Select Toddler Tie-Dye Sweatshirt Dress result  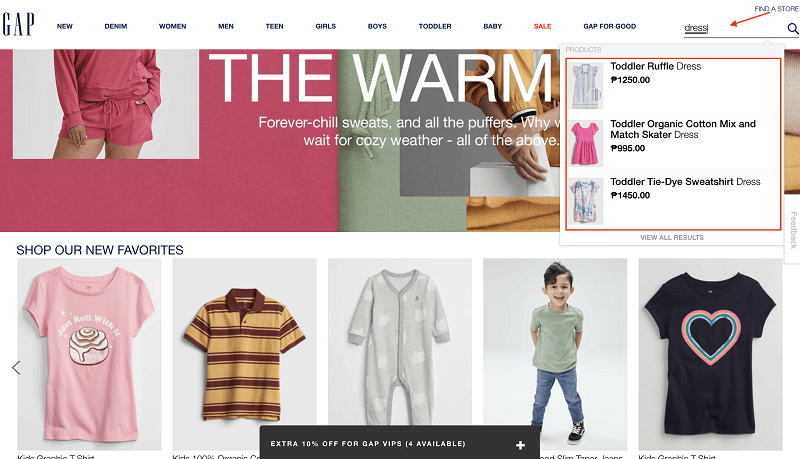[x=673, y=200]
